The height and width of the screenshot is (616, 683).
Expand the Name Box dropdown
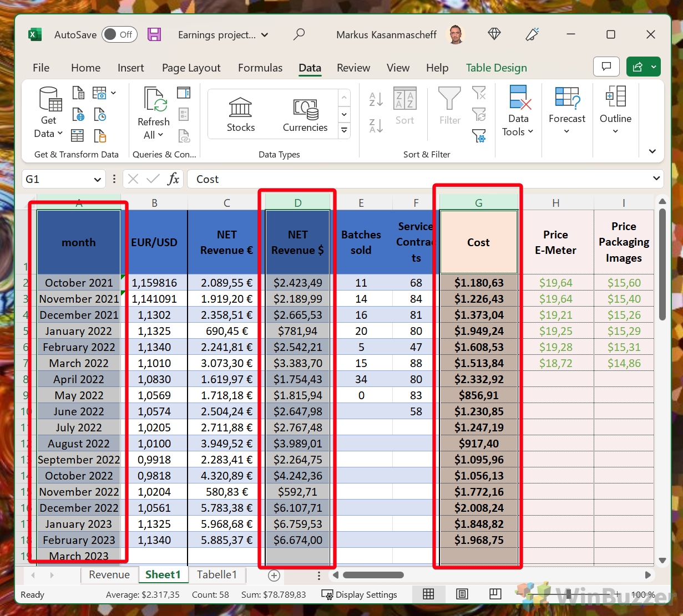pyautogui.click(x=98, y=179)
